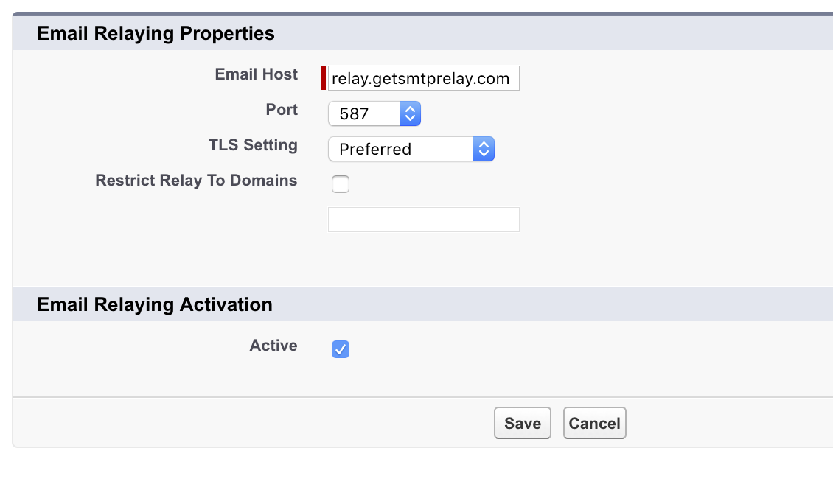
Task: Click the Port label
Action: pos(281,110)
